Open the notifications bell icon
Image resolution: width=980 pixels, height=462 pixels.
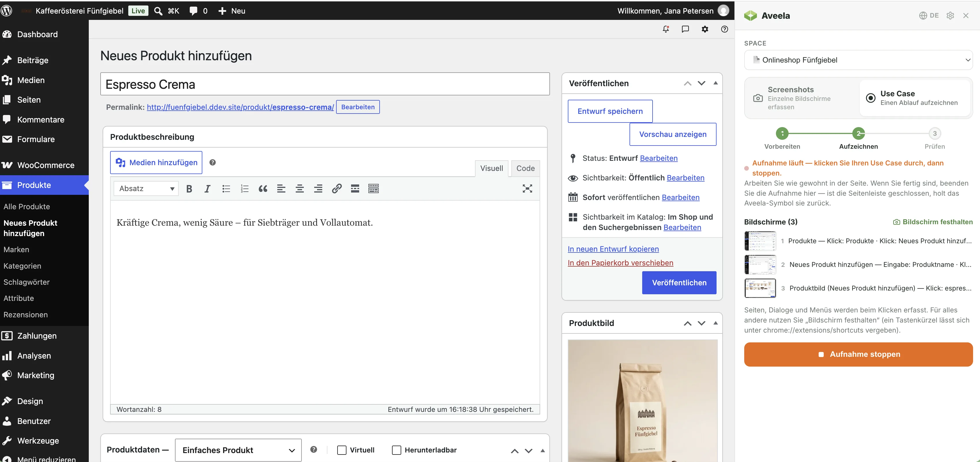(666, 29)
